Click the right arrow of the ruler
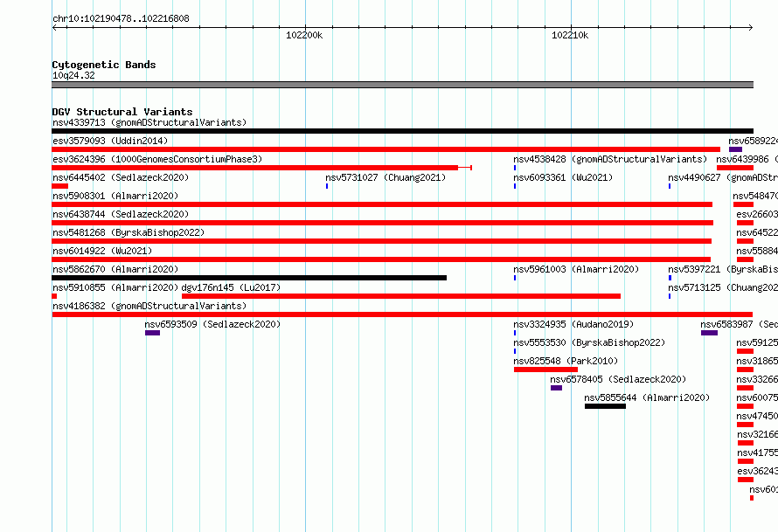This screenshot has height=532, width=778. [751, 28]
